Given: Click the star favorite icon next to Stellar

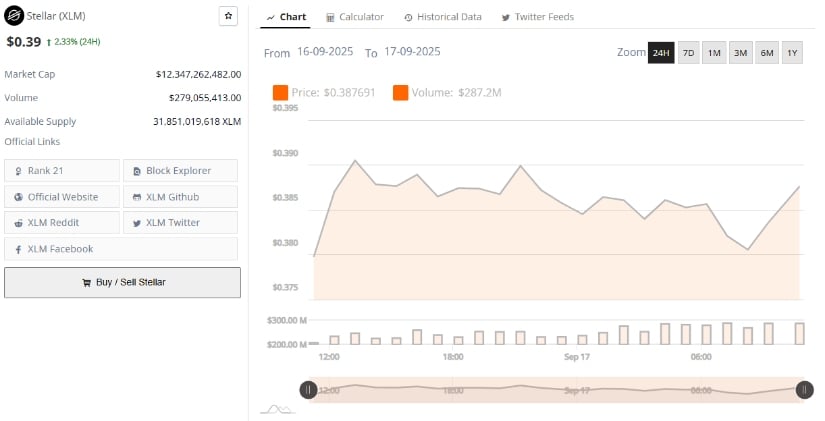Looking at the screenshot, I should pyautogui.click(x=228, y=16).
